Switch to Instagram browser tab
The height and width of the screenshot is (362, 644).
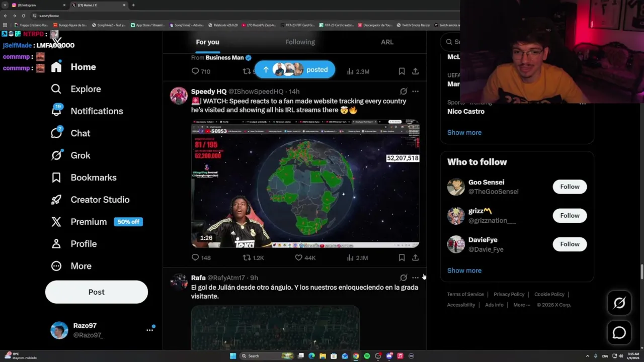pyautogui.click(x=39, y=5)
